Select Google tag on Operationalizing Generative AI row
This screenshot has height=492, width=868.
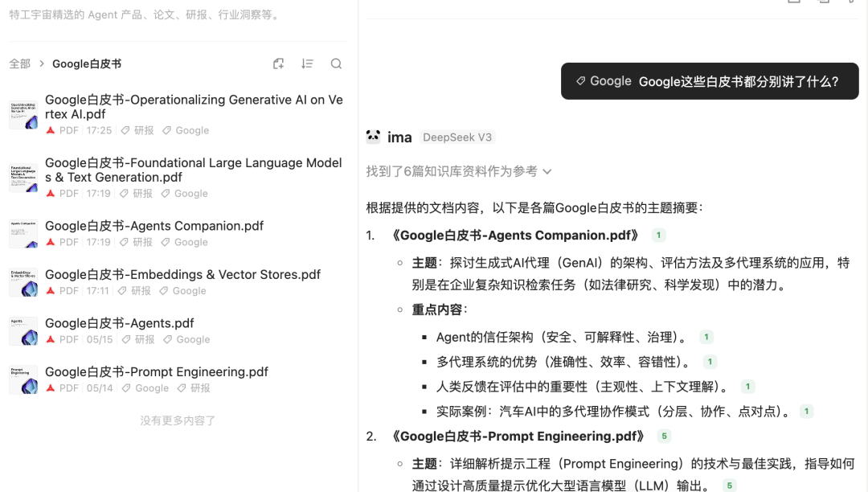coord(186,130)
